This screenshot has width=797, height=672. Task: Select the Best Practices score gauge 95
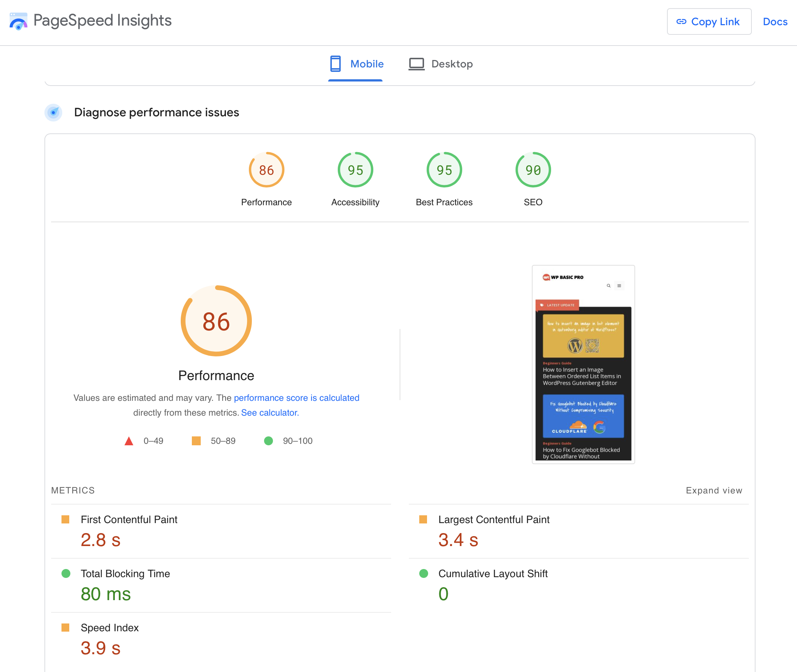444,170
